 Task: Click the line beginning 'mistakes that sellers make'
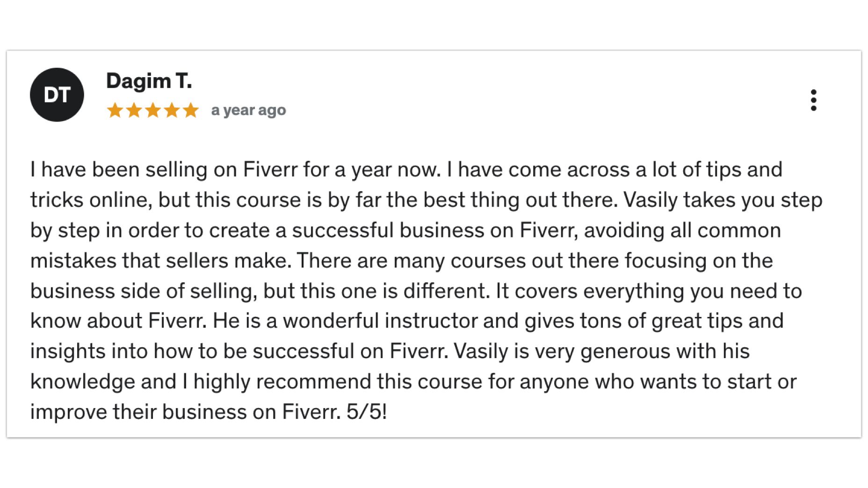[402, 260]
